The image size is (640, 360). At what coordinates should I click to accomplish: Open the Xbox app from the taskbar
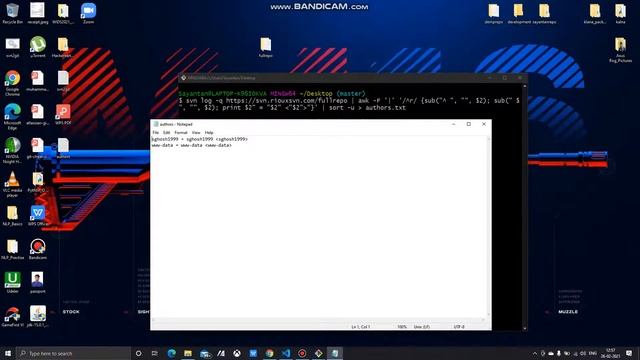[237, 353]
